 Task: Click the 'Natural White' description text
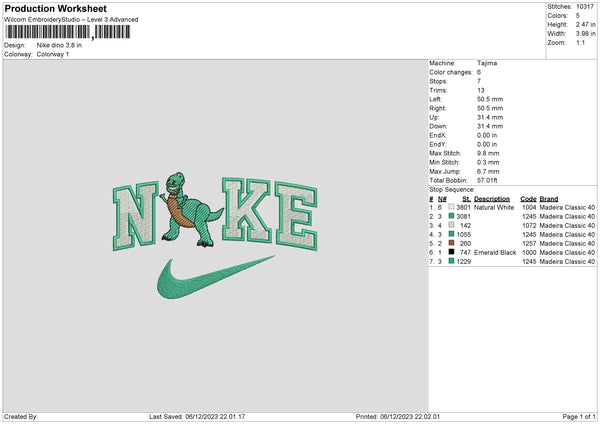[494, 207]
